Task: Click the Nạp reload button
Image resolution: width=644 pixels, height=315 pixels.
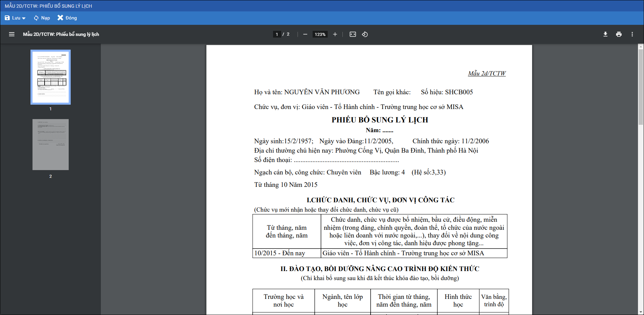Action: pyautogui.click(x=42, y=18)
